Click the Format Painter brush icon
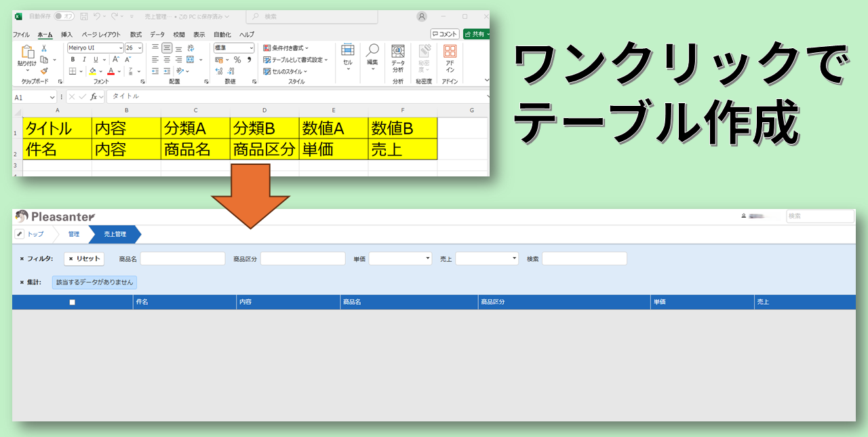Viewport: 868px width, 437px height. [x=44, y=71]
